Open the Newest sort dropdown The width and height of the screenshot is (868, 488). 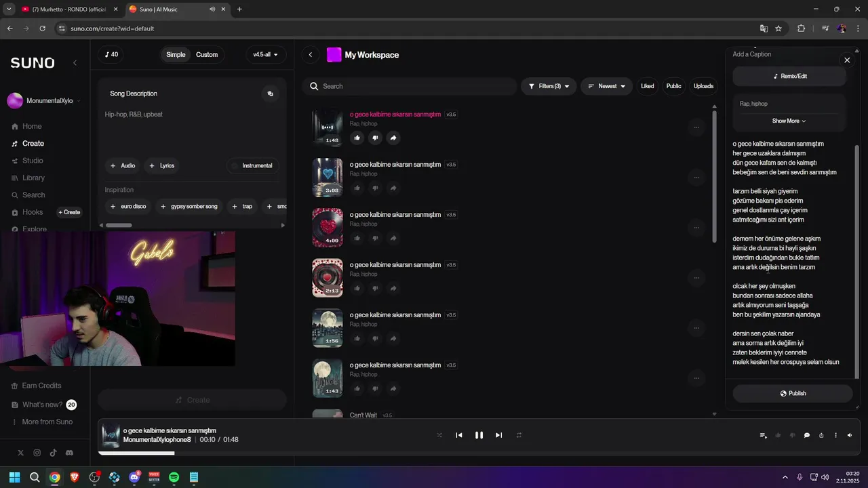(x=606, y=86)
